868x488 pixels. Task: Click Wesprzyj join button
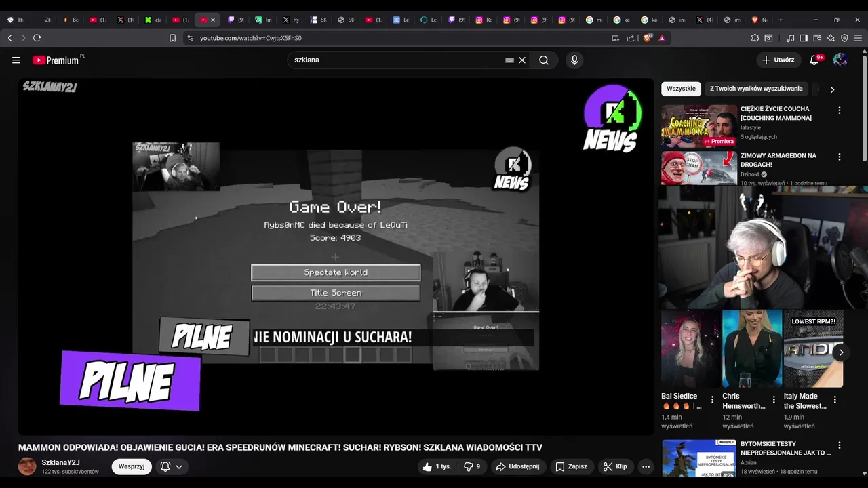[x=132, y=466]
